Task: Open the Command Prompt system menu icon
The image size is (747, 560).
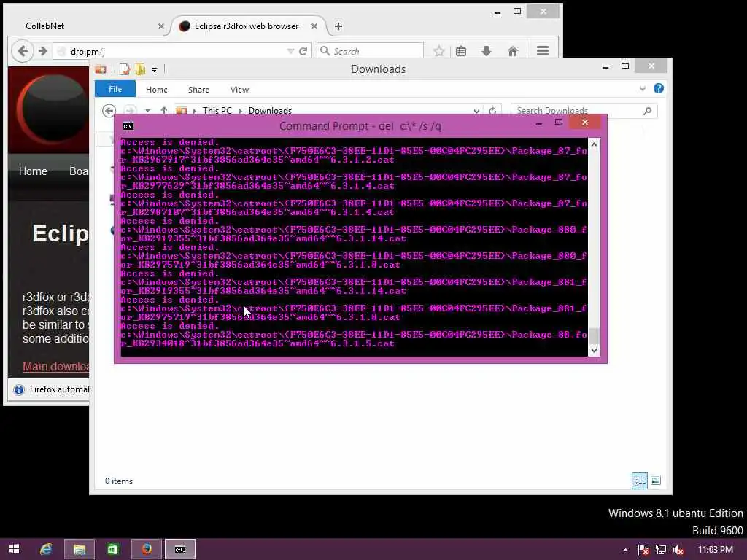Action: click(x=128, y=126)
